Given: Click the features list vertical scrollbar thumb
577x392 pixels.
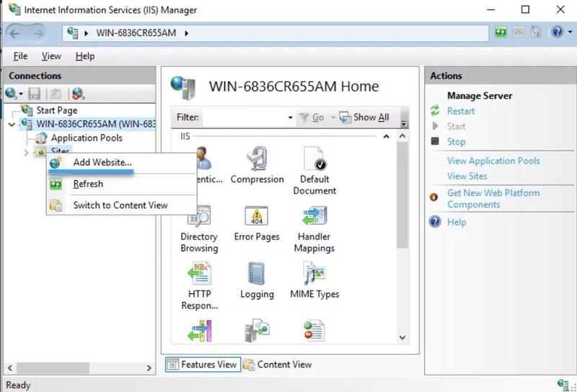Looking at the screenshot, I should pyautogui.click(x=402, y=195).
